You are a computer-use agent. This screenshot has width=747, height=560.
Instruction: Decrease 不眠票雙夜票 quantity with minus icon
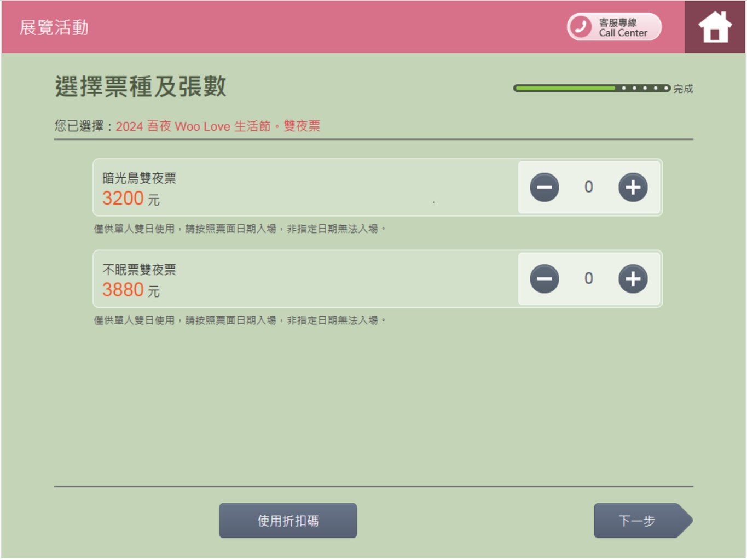point(544,279)
